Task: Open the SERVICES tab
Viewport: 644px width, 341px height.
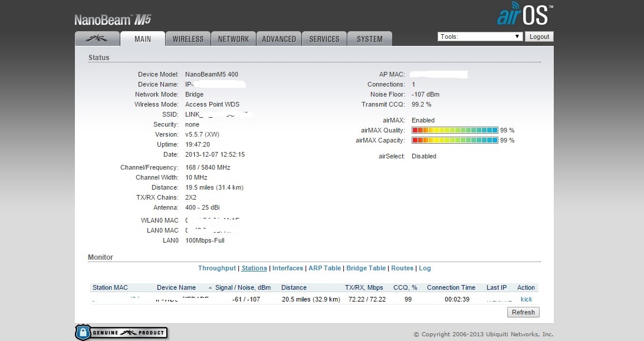Action: click(x=324, y=38)
